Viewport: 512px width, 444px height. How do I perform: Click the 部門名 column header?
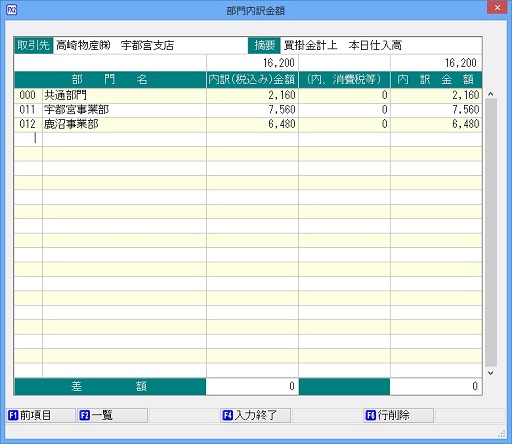pyautogui.click(x=110, y=80)
